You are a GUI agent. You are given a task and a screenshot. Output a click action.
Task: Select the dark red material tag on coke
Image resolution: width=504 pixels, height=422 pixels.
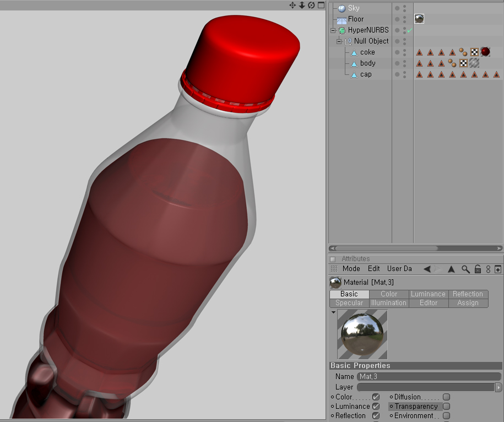485,52
